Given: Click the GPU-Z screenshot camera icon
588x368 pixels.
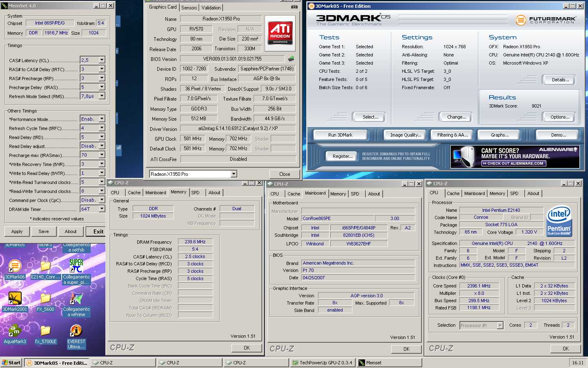Looking at the screenshot, I should [294, 7].
